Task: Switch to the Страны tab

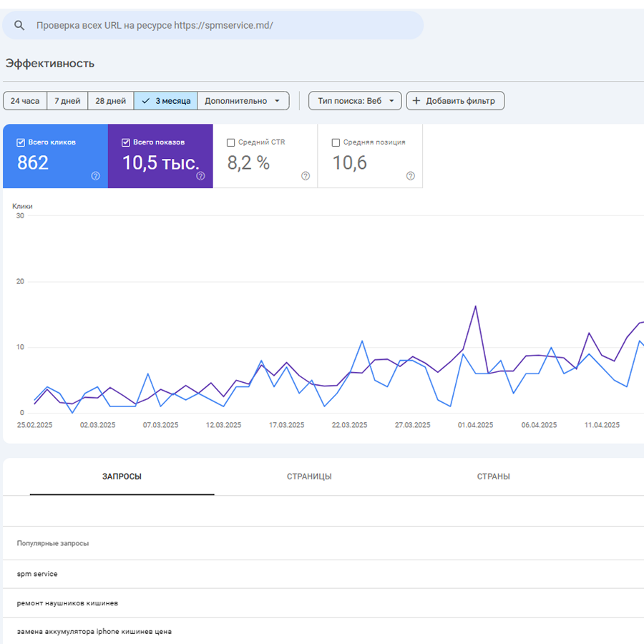Action: coord(493,477)
